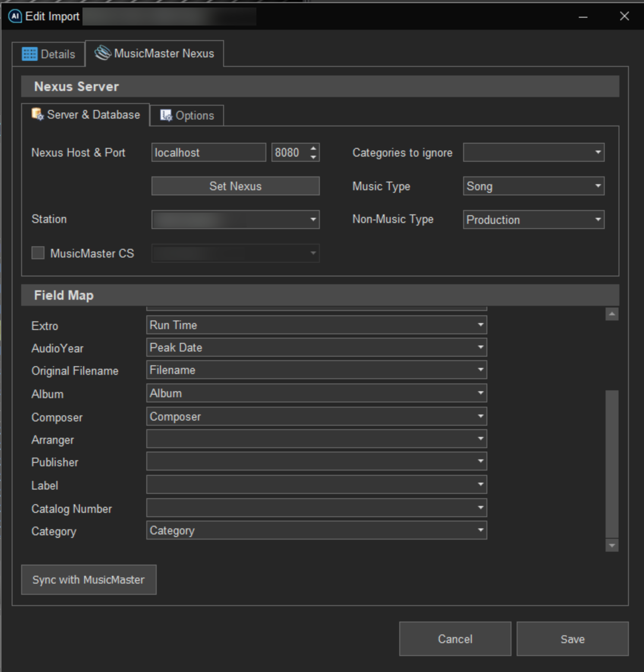Click the Server & Database tab icon
The image size is (644, 672).
pyautogui.click(x=38, y=114)
